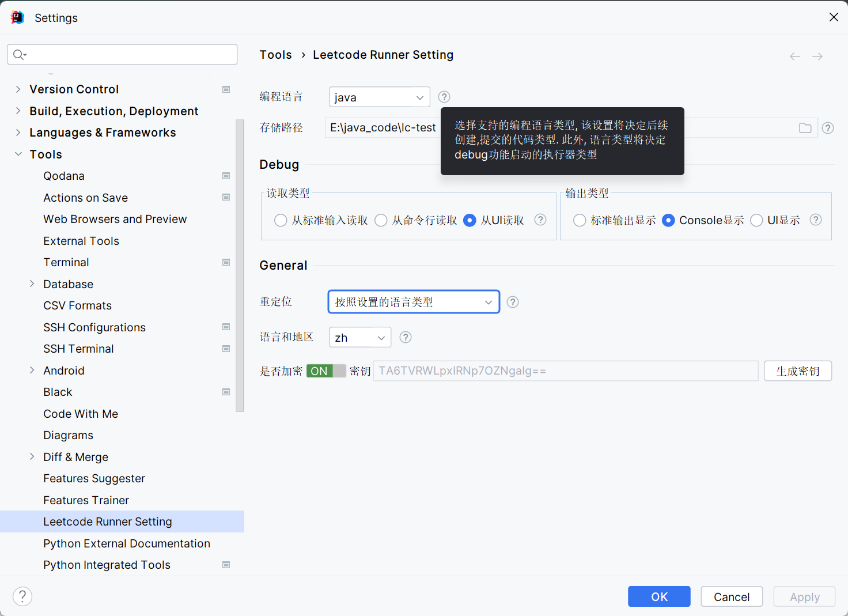Image resolution: width=848 pixels, height=616 pixels.
Task: Click project-level icon beside Terminal
Action: 226,262
